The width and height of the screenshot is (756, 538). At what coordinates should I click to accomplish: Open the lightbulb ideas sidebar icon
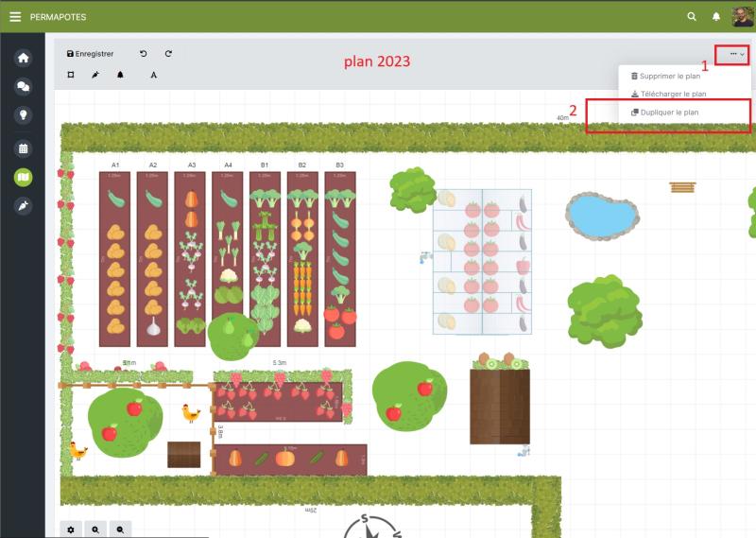(x=24, y=115)
